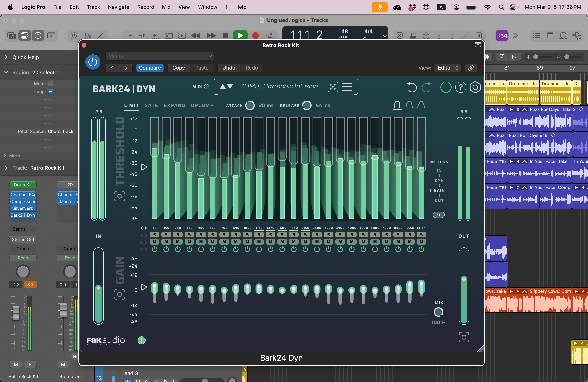Open BARK24 settings hexagon icon
588x382 pixels.
tap(475, 87)
